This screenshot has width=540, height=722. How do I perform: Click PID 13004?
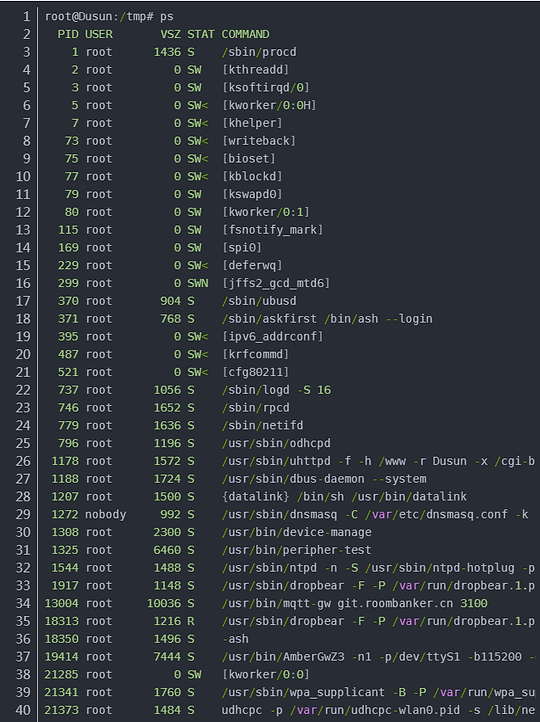(62, 603)
